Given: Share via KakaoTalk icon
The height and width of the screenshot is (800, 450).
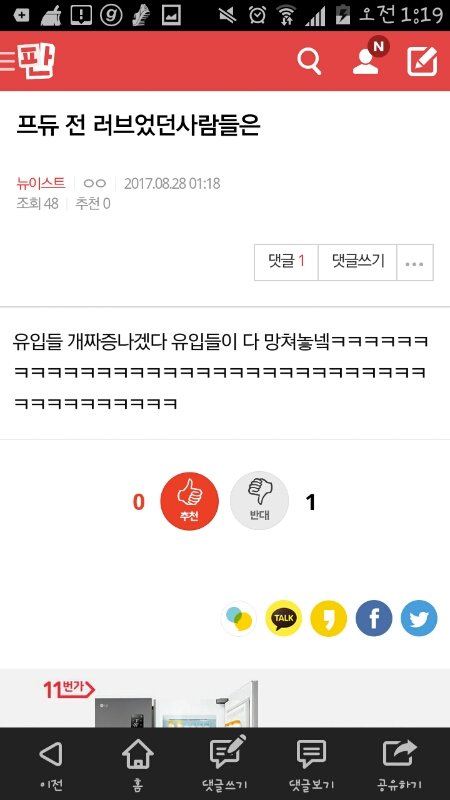Looking at the screenshot, I should (x=284, y=618).
